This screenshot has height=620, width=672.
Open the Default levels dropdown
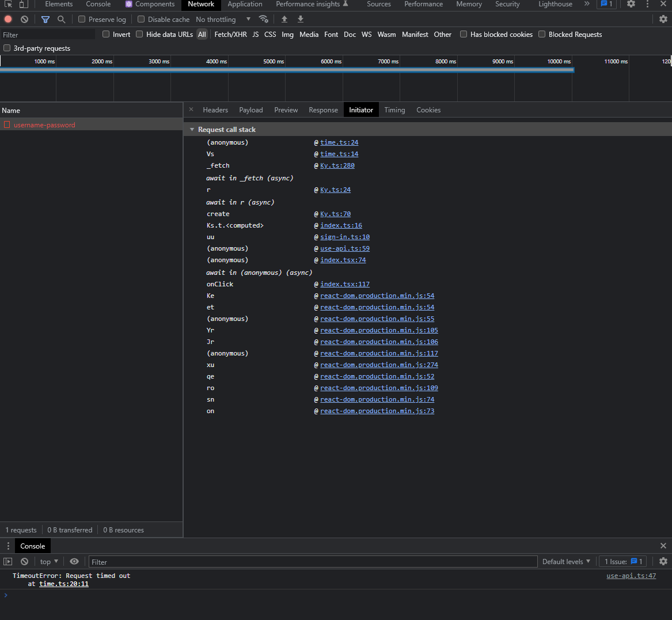(x=566, y=561)
